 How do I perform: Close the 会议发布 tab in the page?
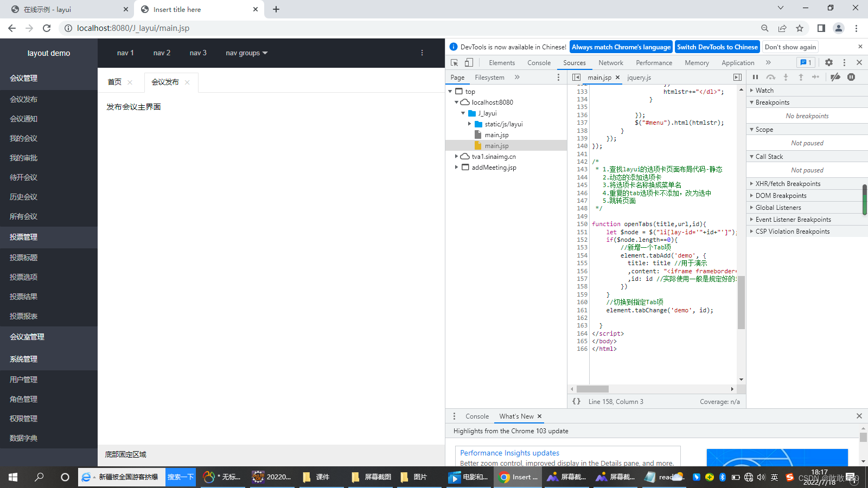187,82
